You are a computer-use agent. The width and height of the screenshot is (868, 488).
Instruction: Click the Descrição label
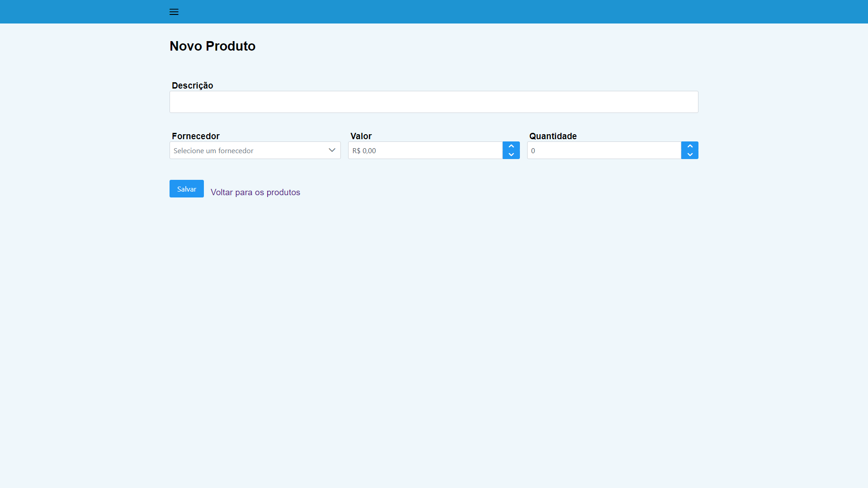(192, 85)
